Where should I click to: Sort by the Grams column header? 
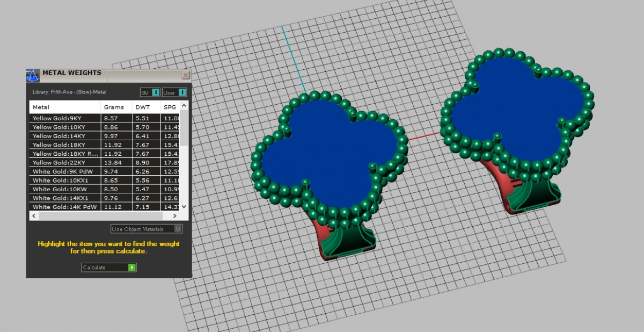pos(115,107)
